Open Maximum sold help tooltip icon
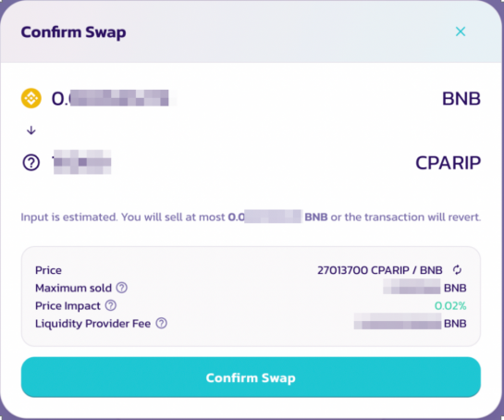Screen dimensions: 504x420 121,288
